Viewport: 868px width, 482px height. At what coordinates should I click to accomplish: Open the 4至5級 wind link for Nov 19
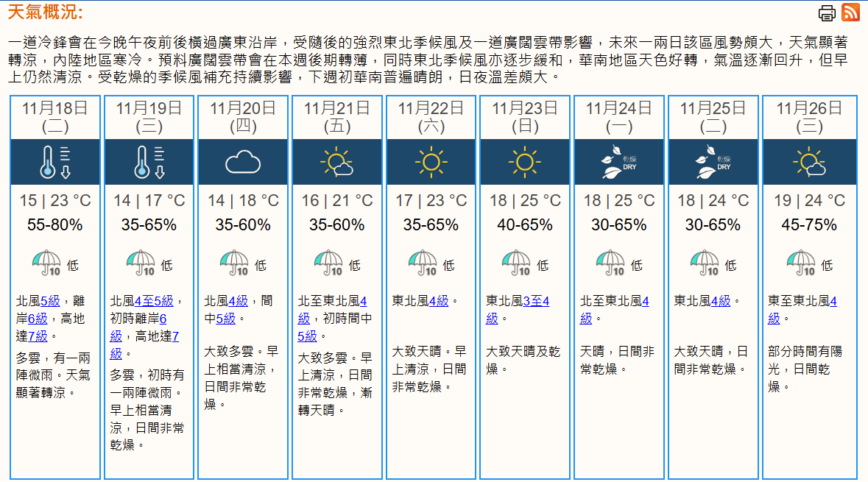click(154, 301)
